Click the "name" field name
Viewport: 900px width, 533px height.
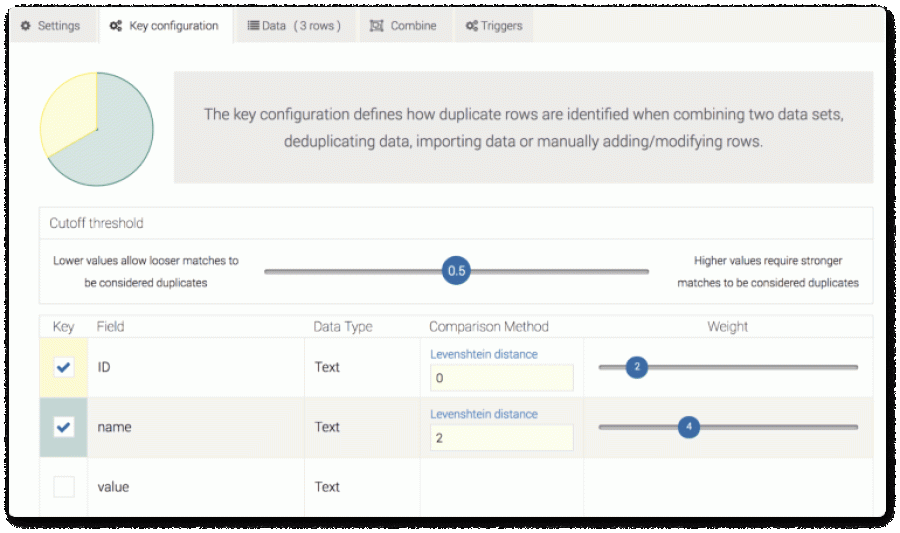(x=114, y=427)
